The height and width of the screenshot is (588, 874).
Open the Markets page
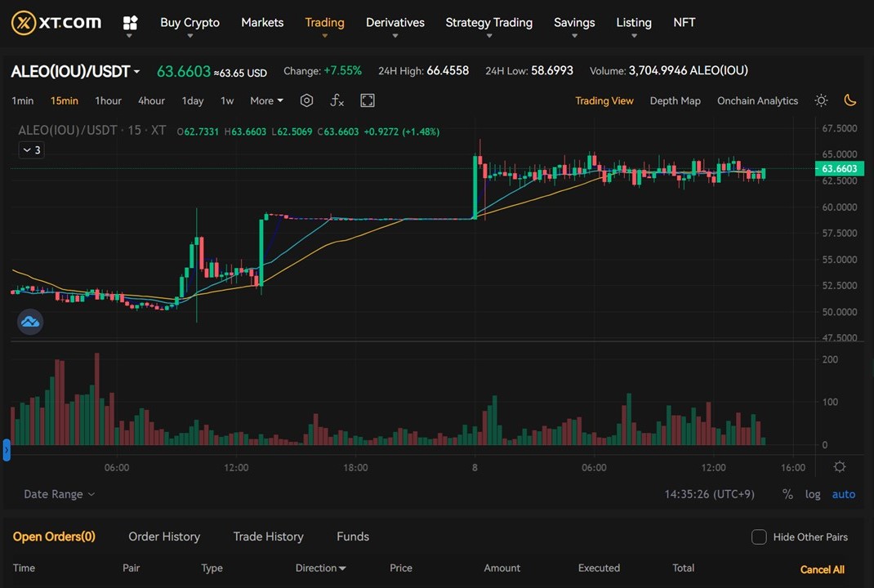[262, 23]
